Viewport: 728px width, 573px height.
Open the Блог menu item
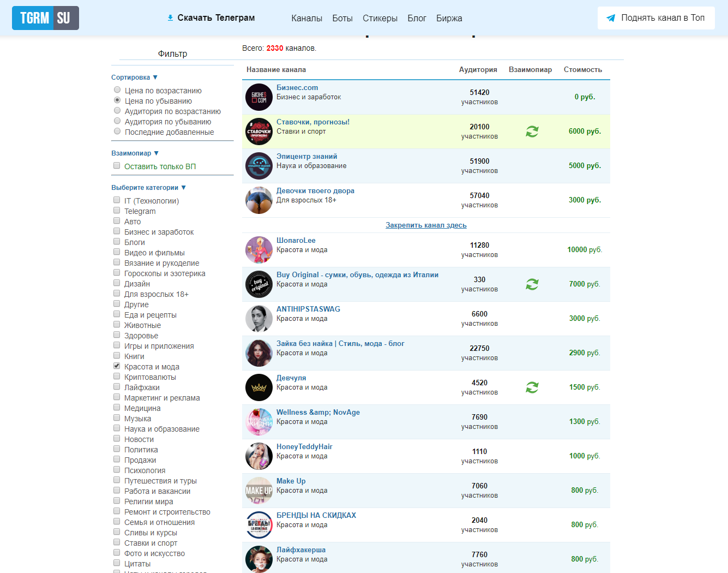click(x=417, y=18)
